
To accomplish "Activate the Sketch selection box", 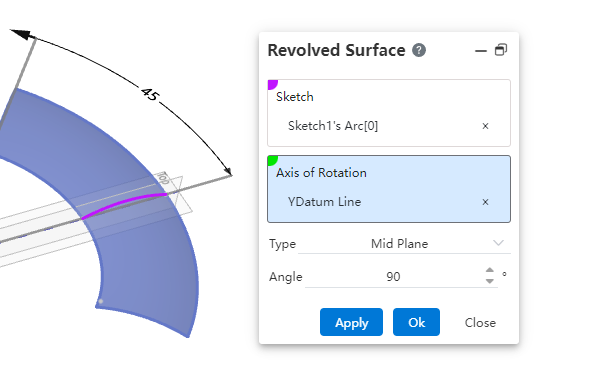I will pos(389,113).
